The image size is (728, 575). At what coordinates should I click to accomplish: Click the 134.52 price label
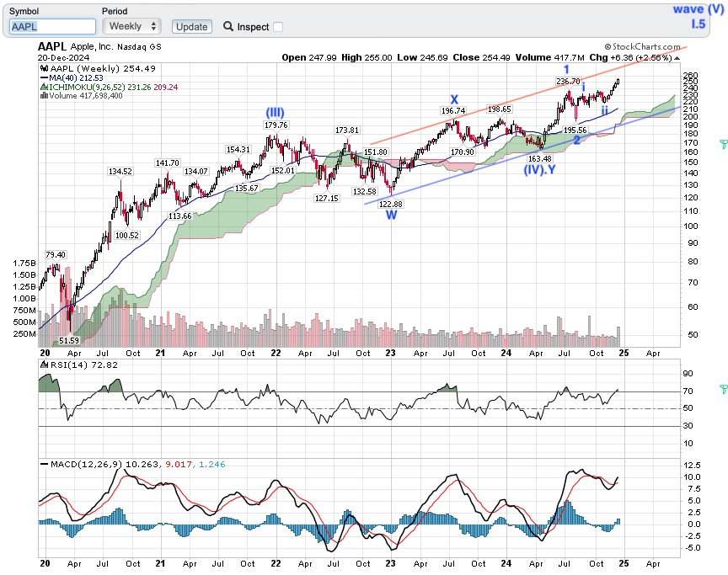[x=120, y=171]
